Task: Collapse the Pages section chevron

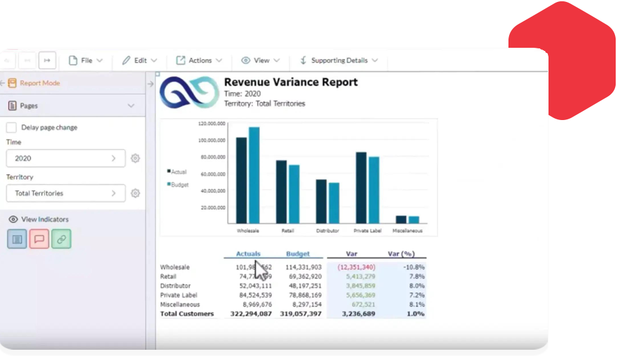Action: [x=131, y=106]
